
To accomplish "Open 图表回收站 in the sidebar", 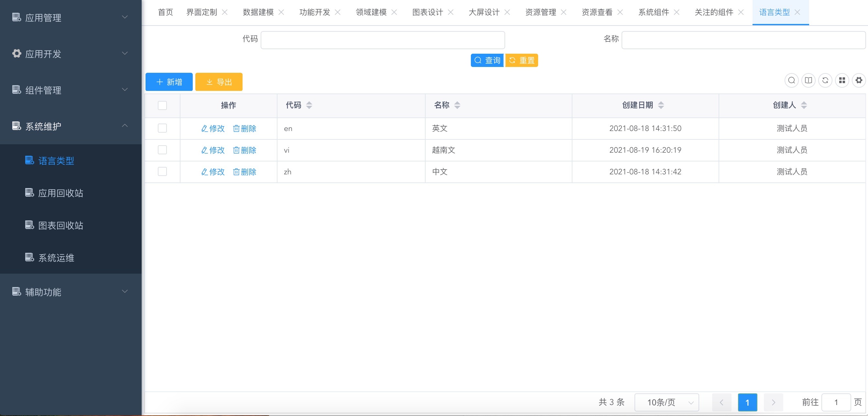I will click(71, 225).
